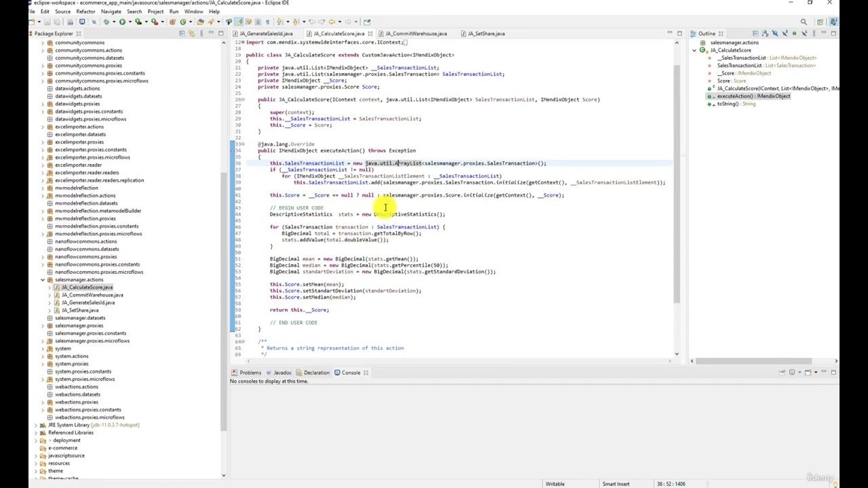Expand the system.proxies package node
The image size is (868, 488).
[42, 364]
